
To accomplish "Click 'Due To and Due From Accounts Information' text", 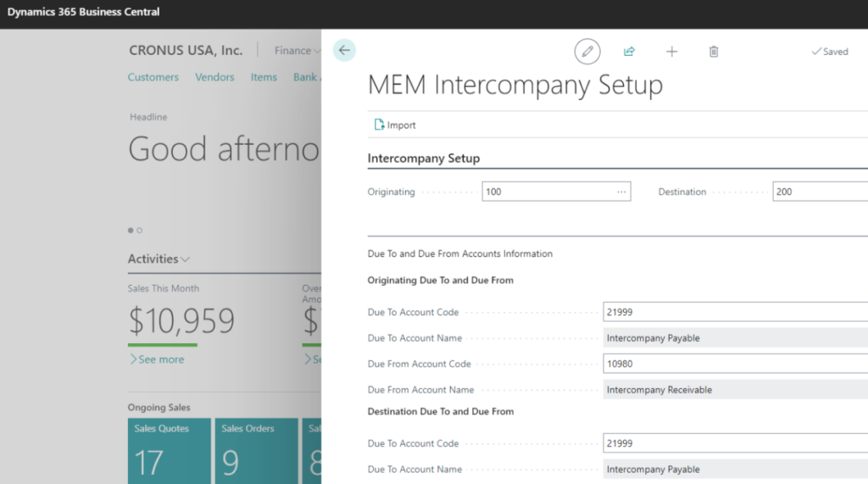I will click(x=460, y=253).
